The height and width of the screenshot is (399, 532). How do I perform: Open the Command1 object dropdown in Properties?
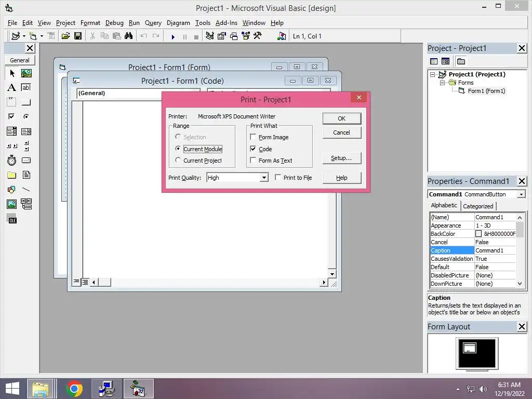pos(521,194)
